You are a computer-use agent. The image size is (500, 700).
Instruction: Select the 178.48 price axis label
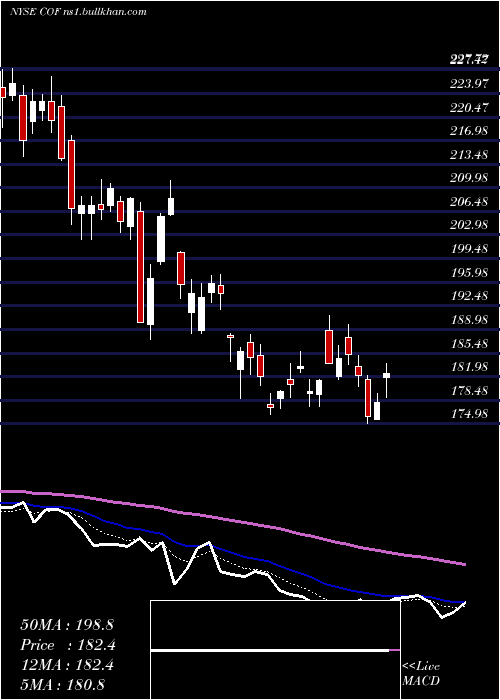[x=469, y=391]
